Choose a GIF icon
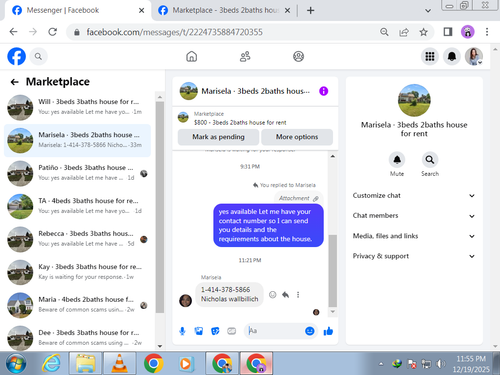The height and width of the screenshot is (375, 500). [x=232, y=331]
